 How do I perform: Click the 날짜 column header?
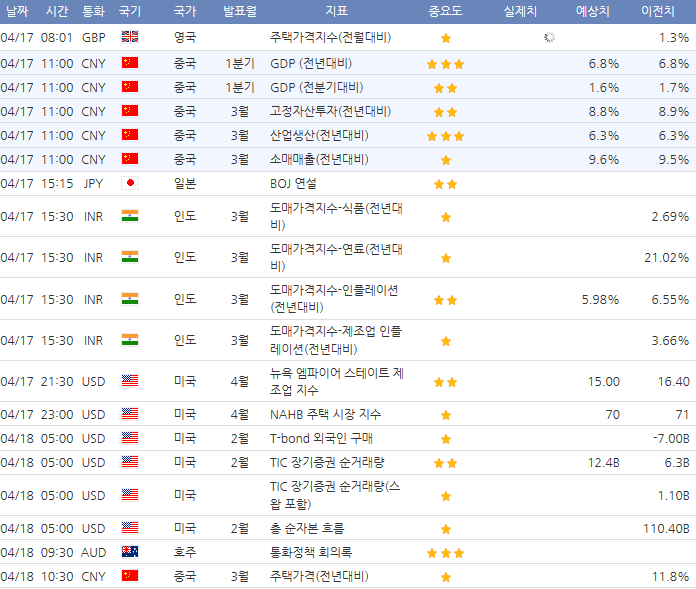(17, 11)
